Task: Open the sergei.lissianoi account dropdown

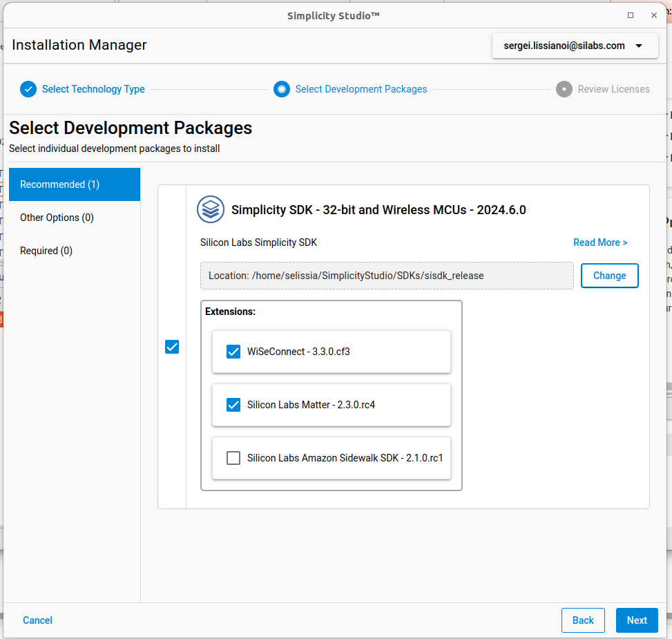Action: 565,46
